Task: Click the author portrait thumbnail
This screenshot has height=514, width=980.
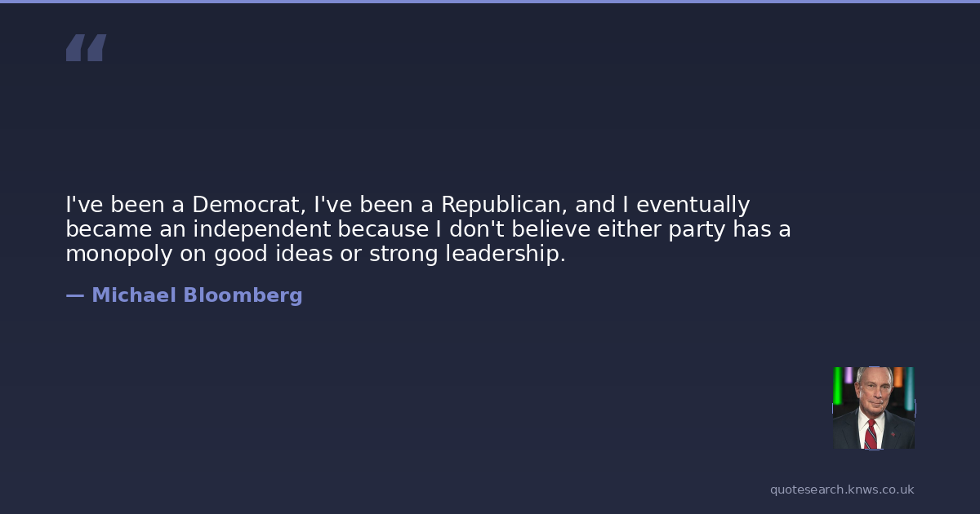Action: tap(873, 408)
